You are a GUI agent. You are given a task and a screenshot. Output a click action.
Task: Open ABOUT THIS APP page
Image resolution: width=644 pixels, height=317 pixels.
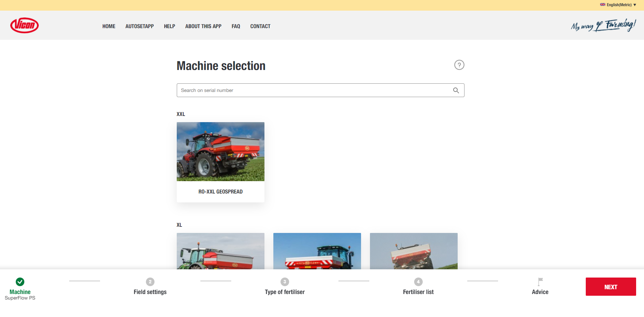[203, 26]
